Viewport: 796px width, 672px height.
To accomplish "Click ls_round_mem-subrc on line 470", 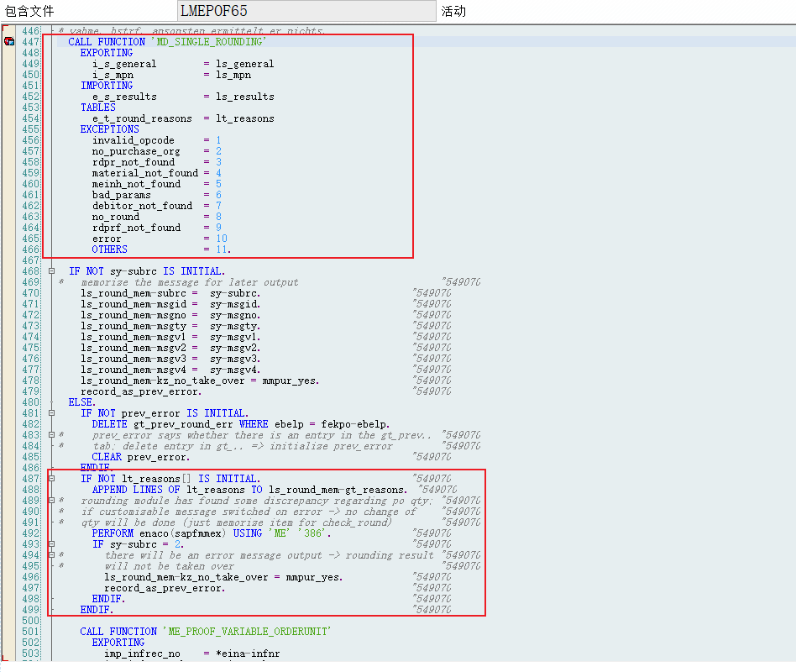I will [x=134, y=294].
